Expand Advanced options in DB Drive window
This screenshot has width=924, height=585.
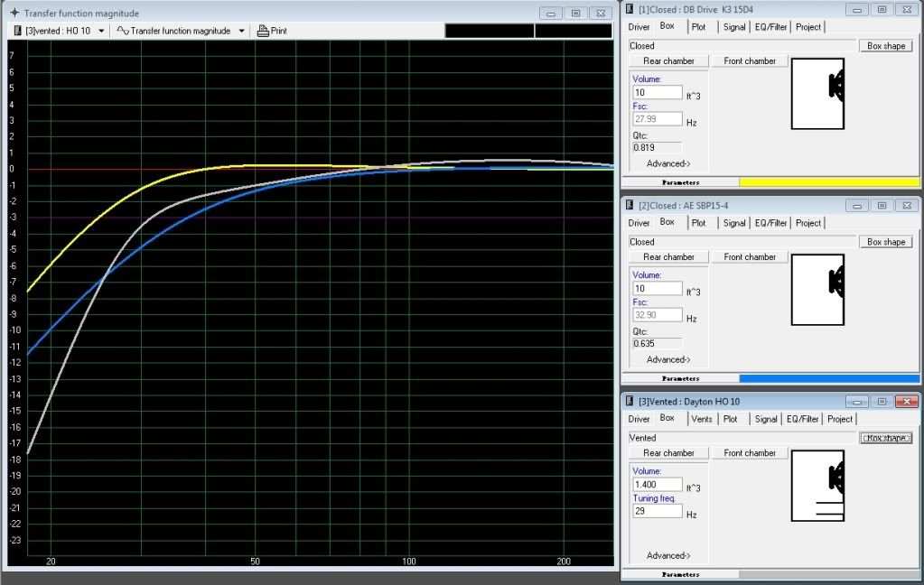click(668, 163)
